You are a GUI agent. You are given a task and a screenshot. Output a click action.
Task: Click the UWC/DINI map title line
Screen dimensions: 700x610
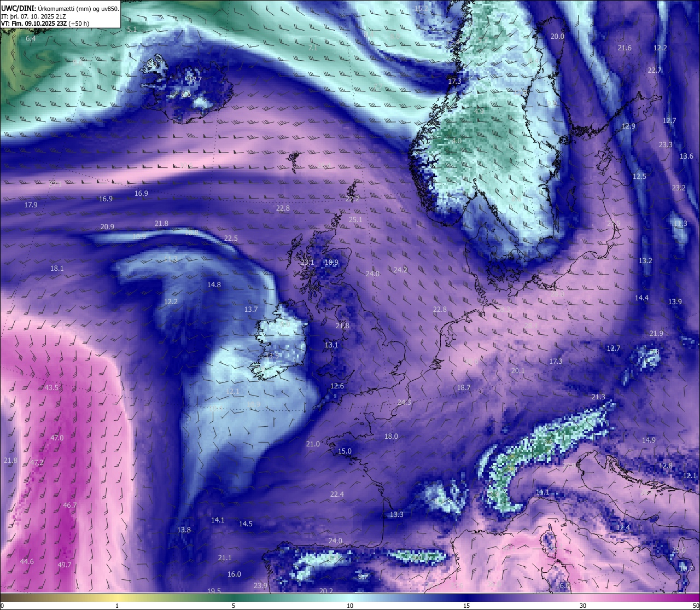point(60,8)
